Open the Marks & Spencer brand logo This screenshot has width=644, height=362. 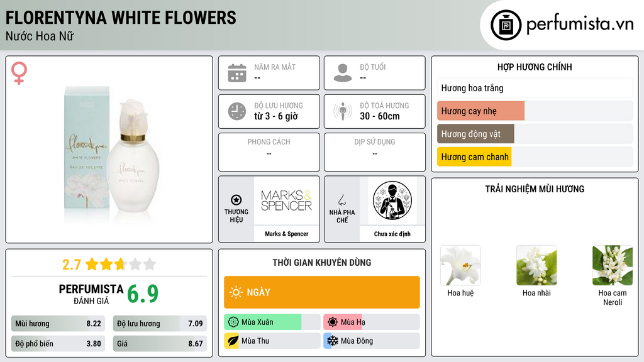[x=286, y=200]
